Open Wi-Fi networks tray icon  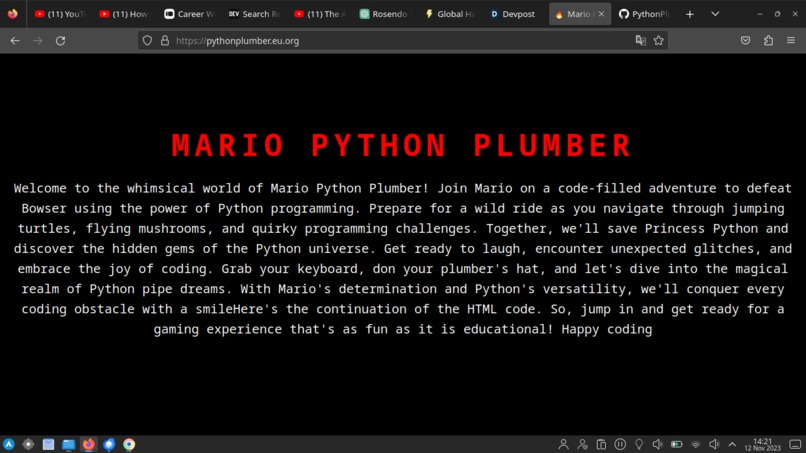click(695, 444)
